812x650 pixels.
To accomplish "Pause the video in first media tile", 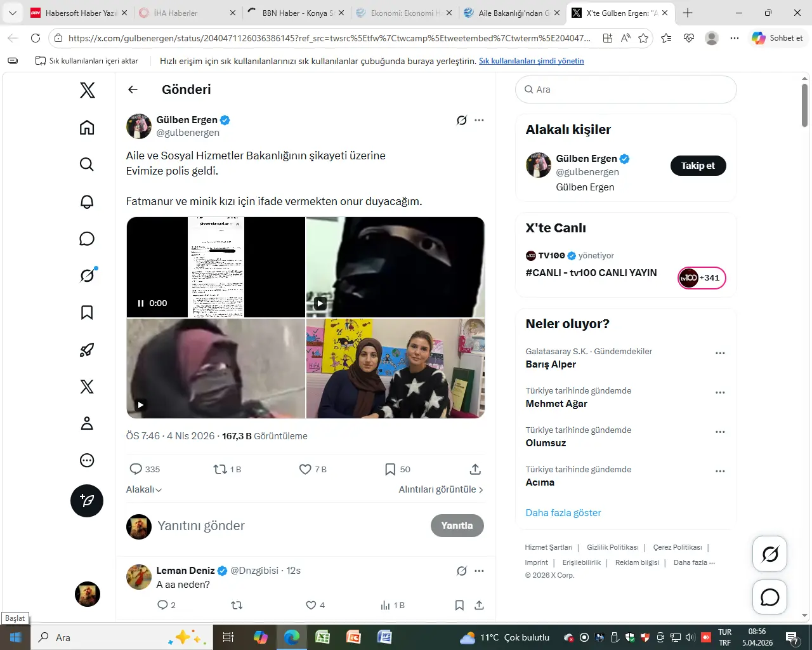I will (x=141, y=303).
